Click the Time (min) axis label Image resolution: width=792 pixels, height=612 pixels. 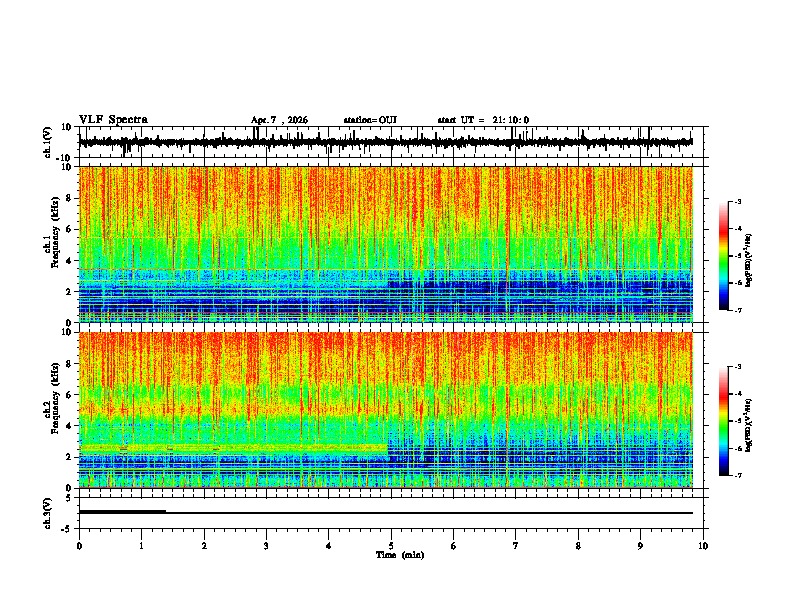[x=400, y=555]
